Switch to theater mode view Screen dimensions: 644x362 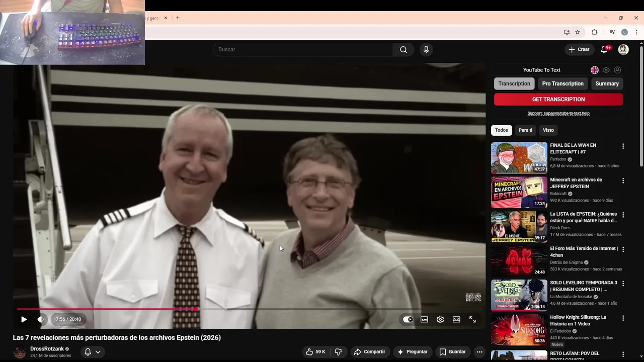(x=456, y=319)
